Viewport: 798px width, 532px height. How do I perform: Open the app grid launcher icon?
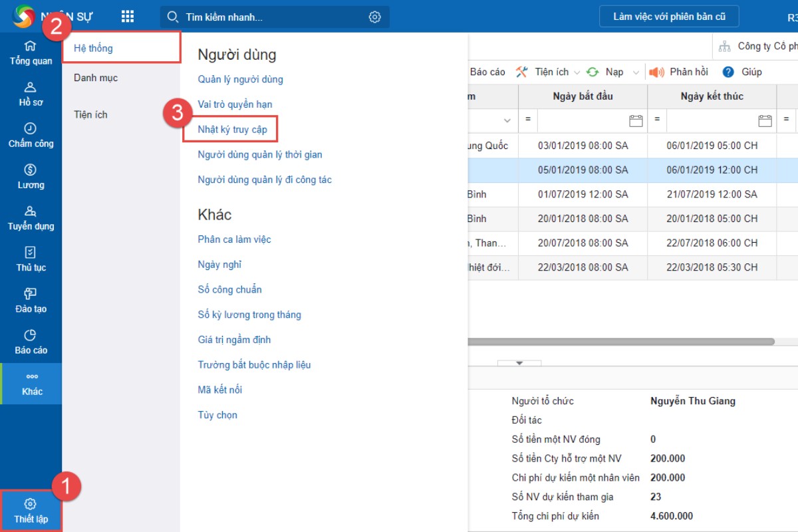128,17
